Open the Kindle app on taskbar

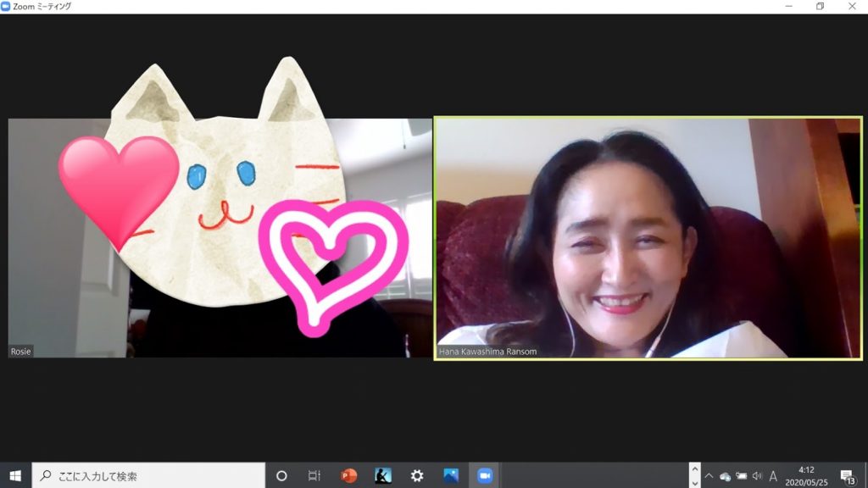tap(383, 475)
